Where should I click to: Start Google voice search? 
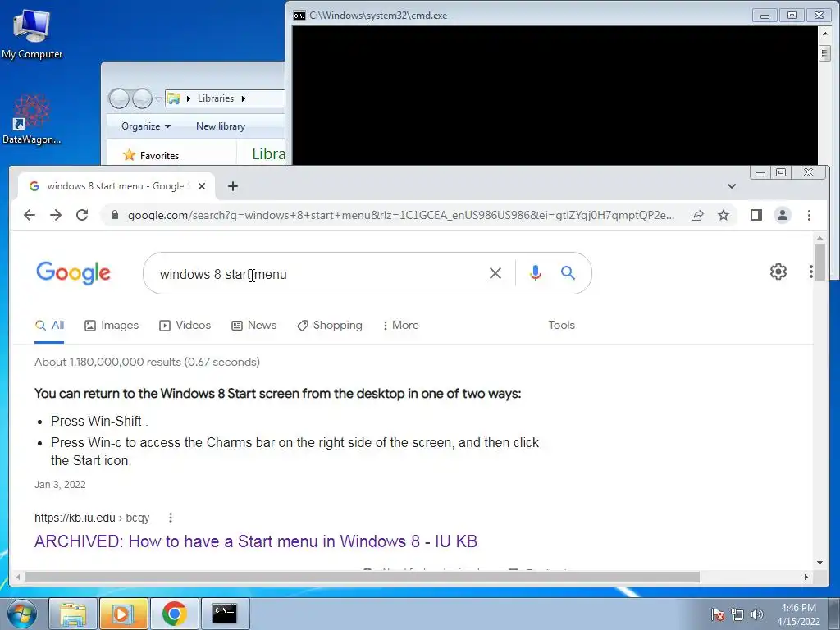[x=535, y=273]
